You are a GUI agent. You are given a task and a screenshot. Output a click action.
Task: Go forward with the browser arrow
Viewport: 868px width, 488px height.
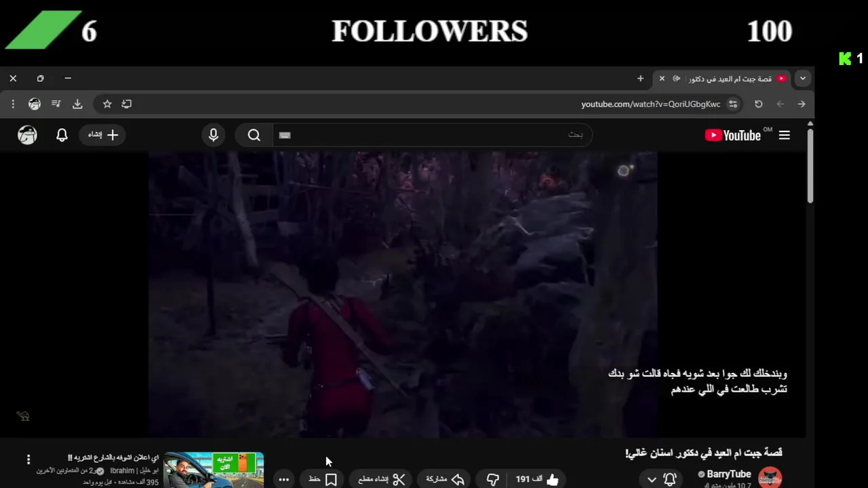tap(780, 104)
